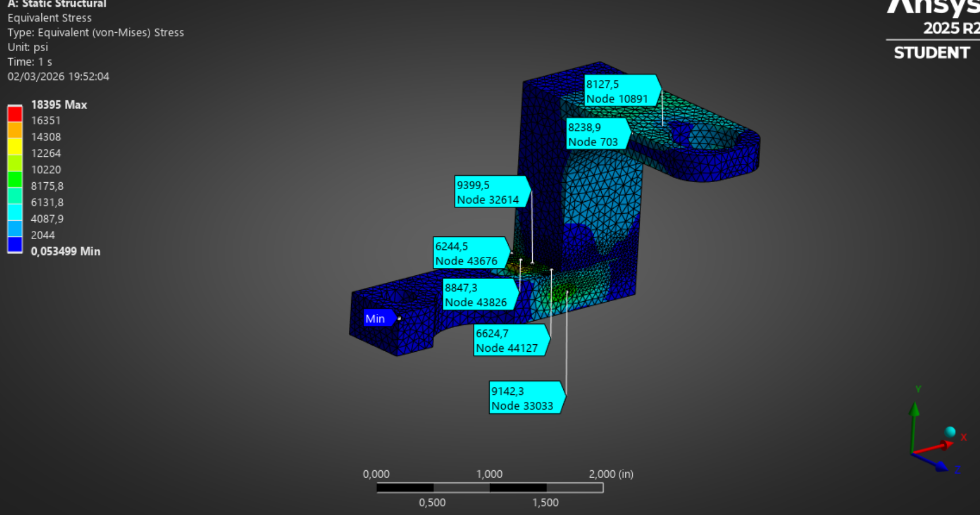Viewport: 980px width, 515px height.
Task: Select the probe label for Node 43676
Action: click(471, 253)
